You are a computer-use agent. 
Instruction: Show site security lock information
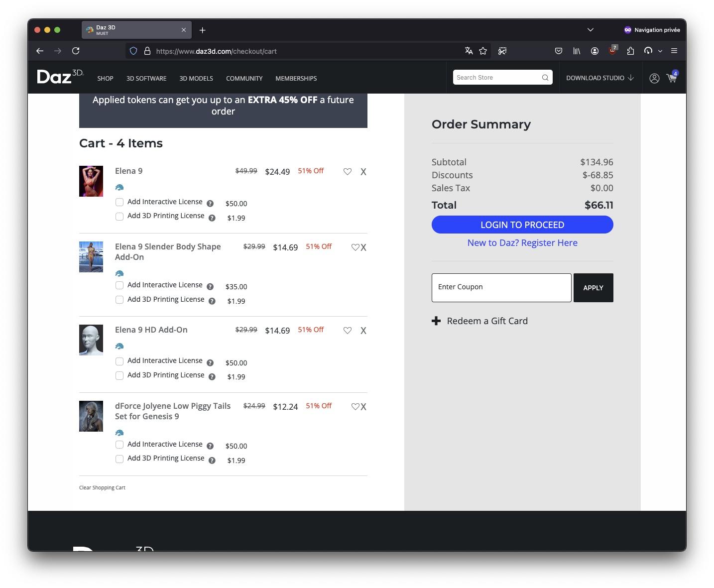pyautogui.click(x=147, y=51)
